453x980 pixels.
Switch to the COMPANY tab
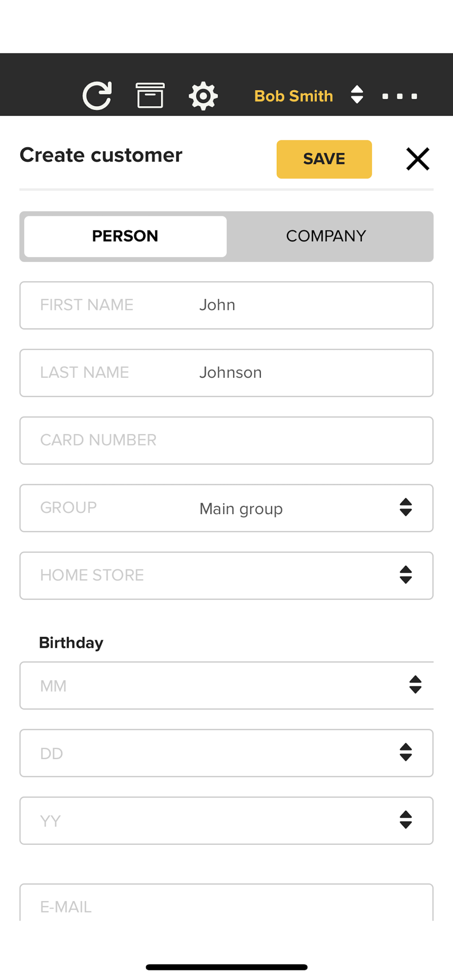pos(326,236)
